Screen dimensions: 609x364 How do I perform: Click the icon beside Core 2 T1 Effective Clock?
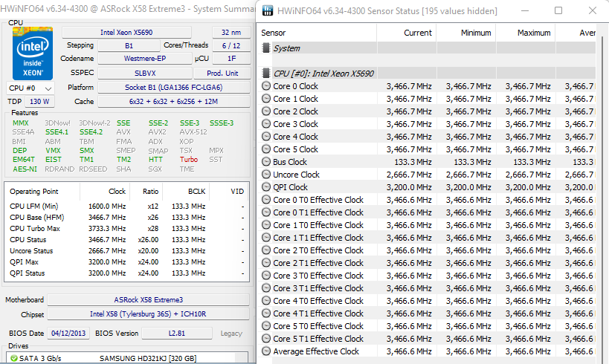[x=266, y=263]
